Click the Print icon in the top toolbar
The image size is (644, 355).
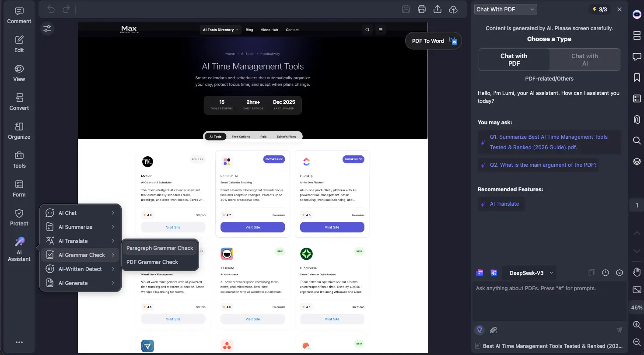pyautogui.click(x=421, y=9)
